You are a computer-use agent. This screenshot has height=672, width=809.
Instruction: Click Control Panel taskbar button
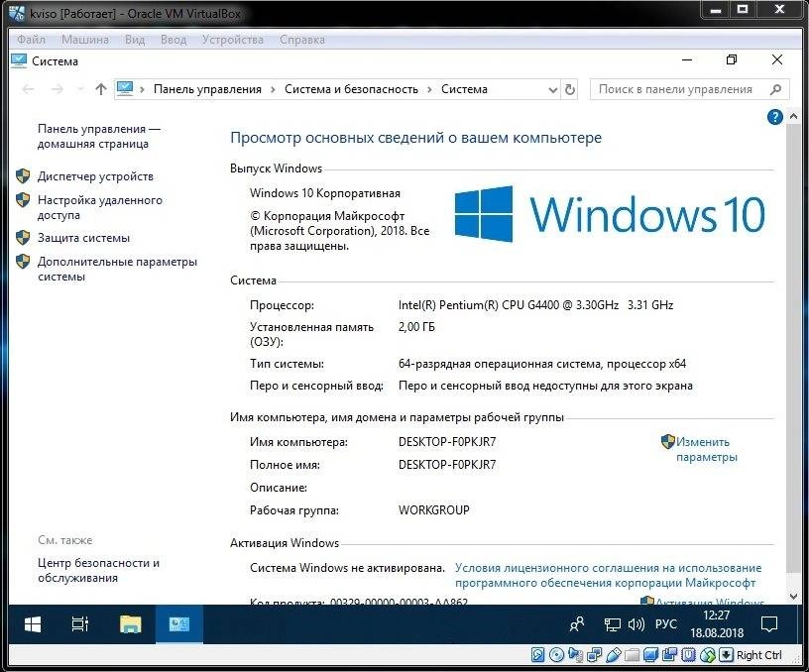(179, 624)
